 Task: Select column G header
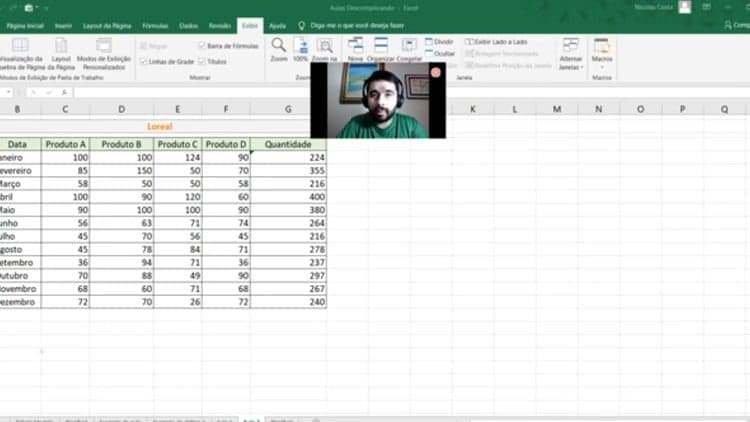coord(288,109)
